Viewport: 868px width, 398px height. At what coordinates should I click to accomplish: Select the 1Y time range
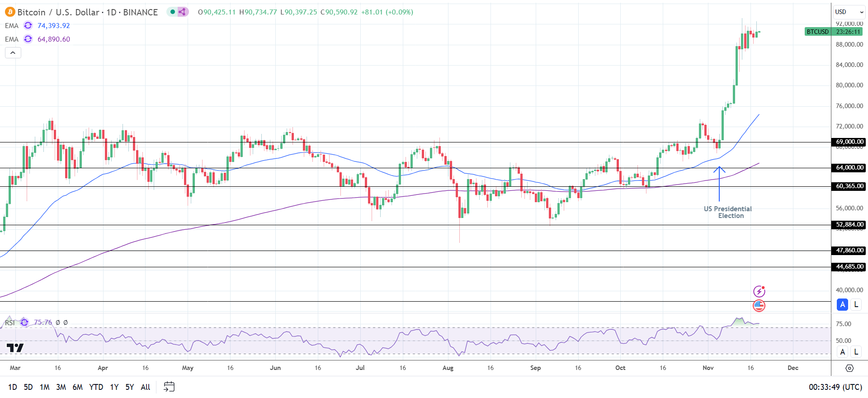pos(114,387)
